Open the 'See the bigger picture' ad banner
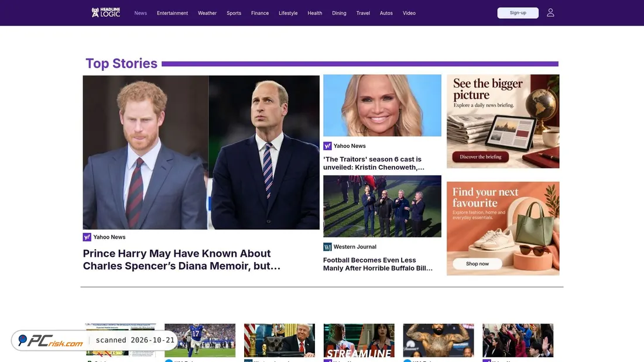This screenshot has height=362, width=644. click(x=503, y=121)
